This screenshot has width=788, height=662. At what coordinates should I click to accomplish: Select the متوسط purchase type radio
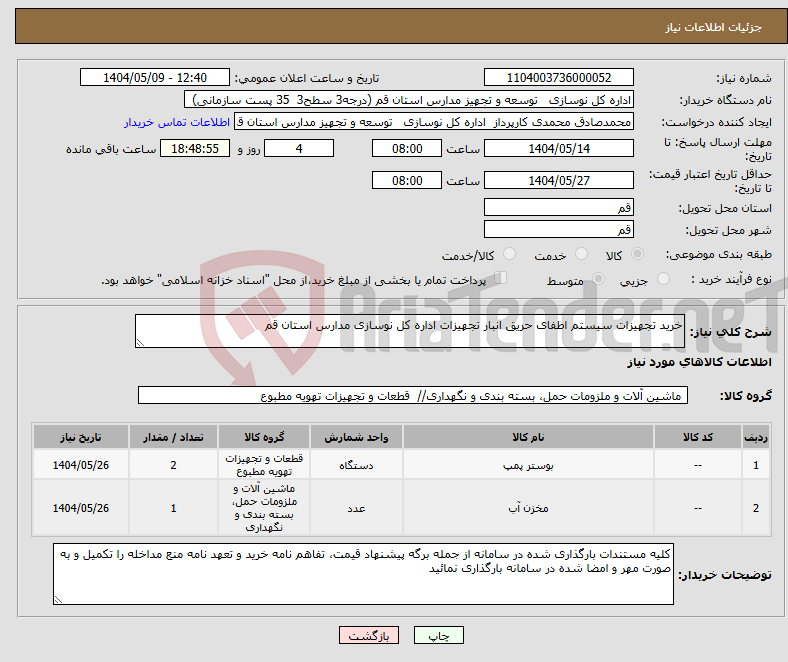click(598, 278)
